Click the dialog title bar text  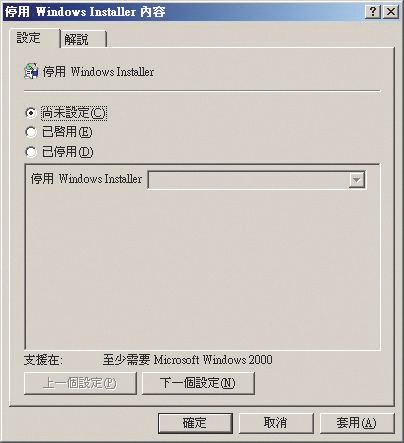(x=85, y=12)
